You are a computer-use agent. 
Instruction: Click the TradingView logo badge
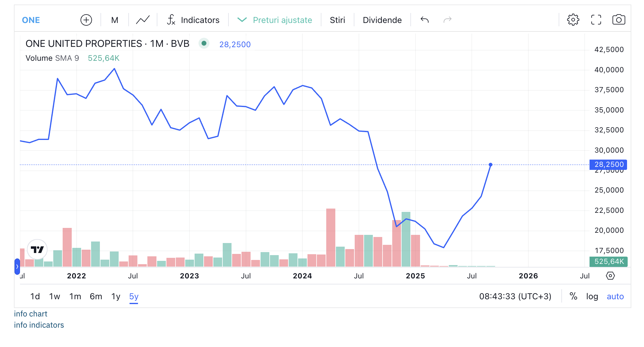[37, 249]
